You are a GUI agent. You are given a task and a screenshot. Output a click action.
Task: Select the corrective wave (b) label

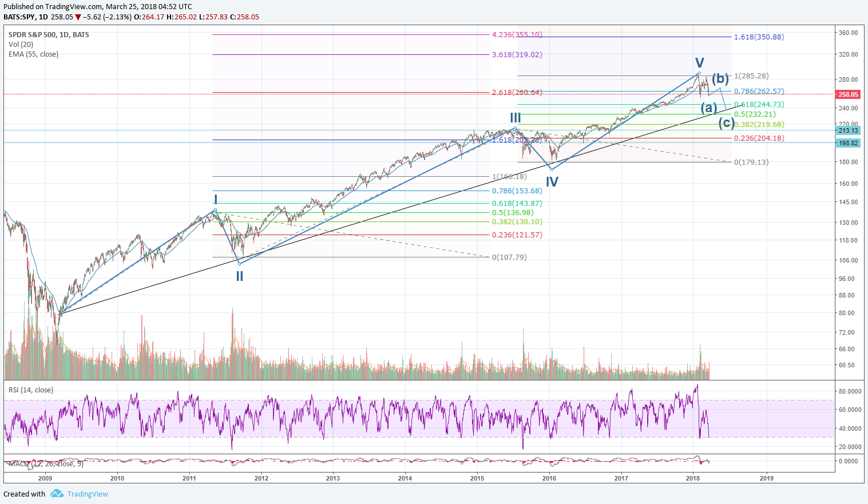(720, 79)
